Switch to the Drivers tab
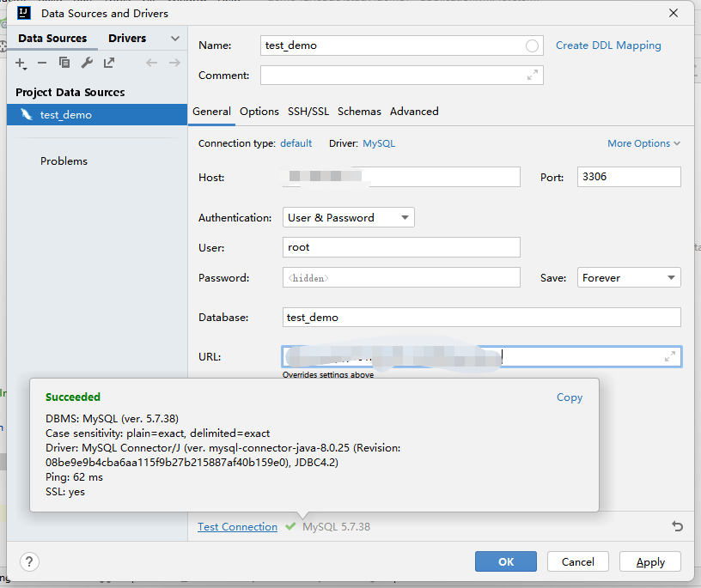701x588 pixels. pyautogui.click(x=127, y=39)
